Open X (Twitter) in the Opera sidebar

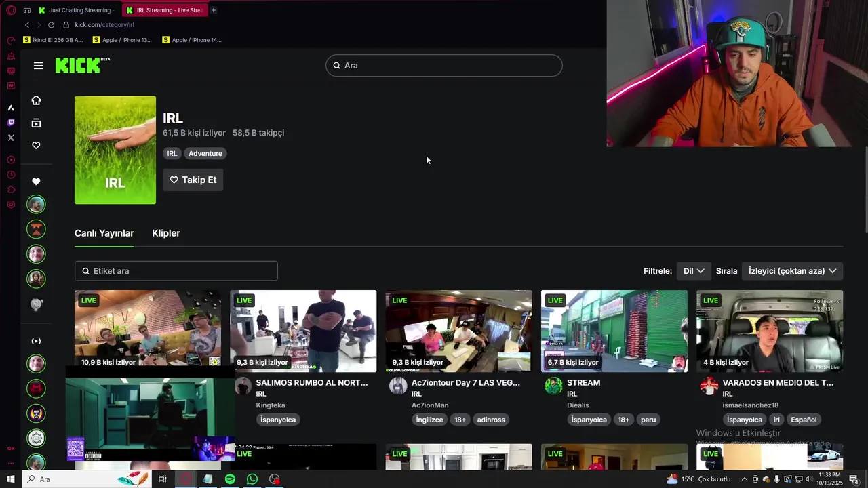pos(11,138)
